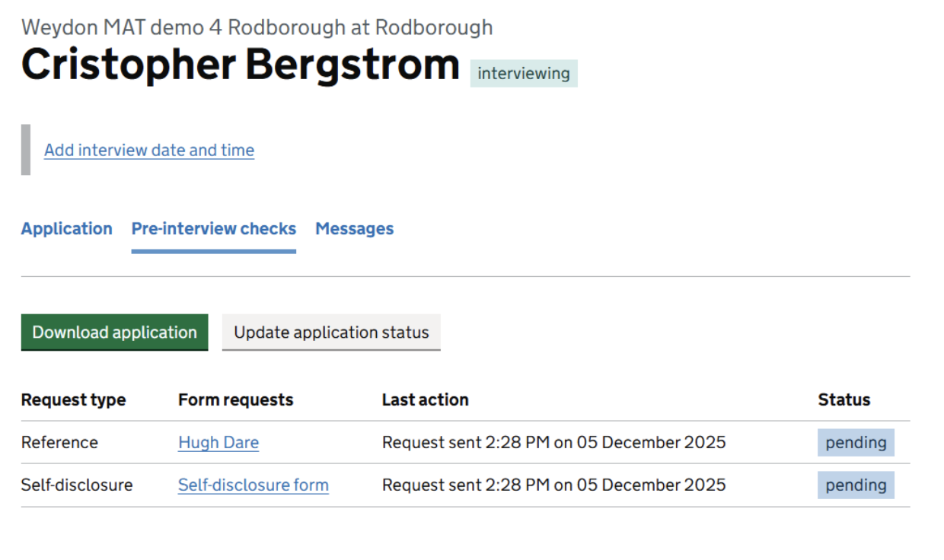Open the Add interview date and time link

(x=149, y=150)
